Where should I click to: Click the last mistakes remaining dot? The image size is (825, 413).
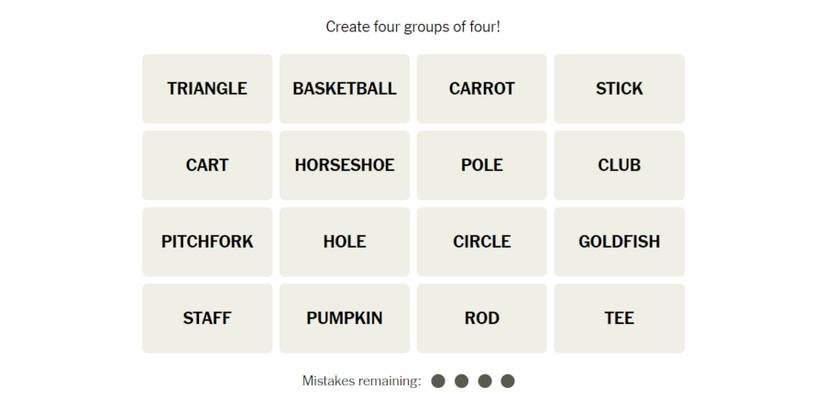pos(508,381)
